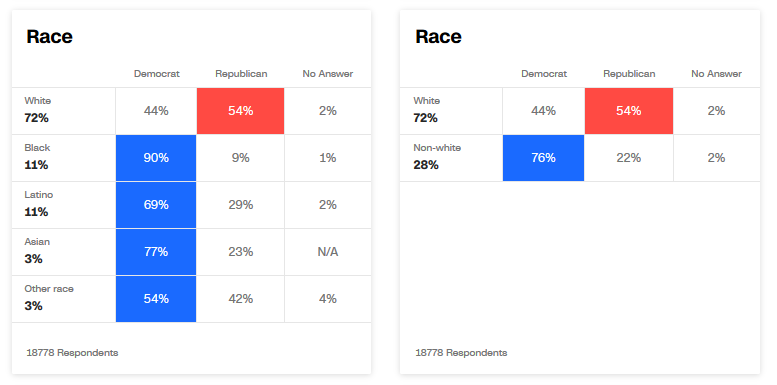Click the red 54% cell in right table
This screenshot has width=777, height=385.
pyautogui.click(x=629, y=111)
